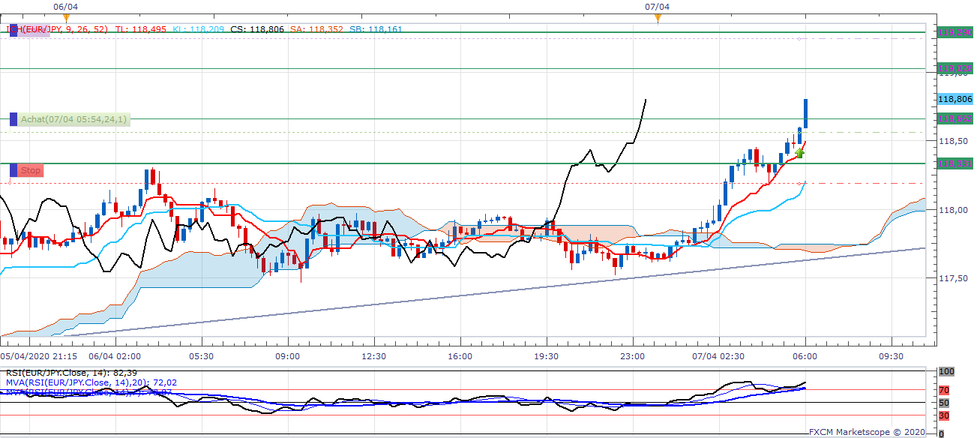This screenshot has width=980, height=438.
Task: Click the 06/04 orange day marker triangle
Action: (x=66, y=17)
